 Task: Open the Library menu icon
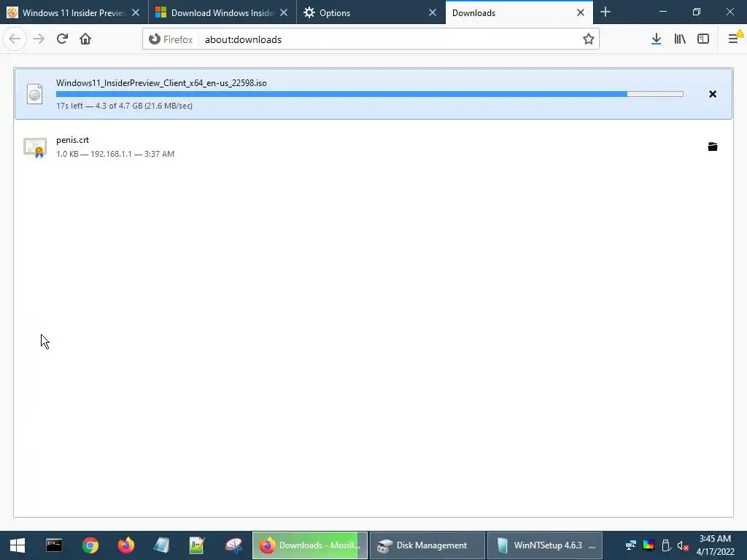[680, 39]
